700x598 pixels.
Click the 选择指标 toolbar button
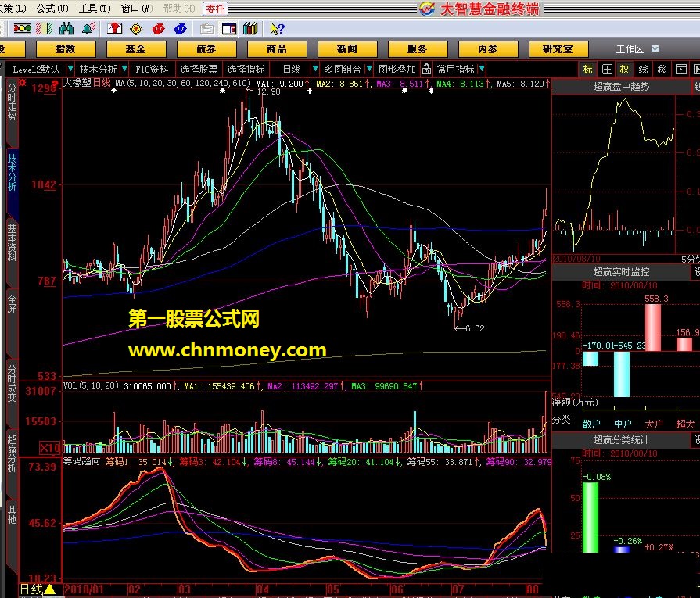coord(246,69)
